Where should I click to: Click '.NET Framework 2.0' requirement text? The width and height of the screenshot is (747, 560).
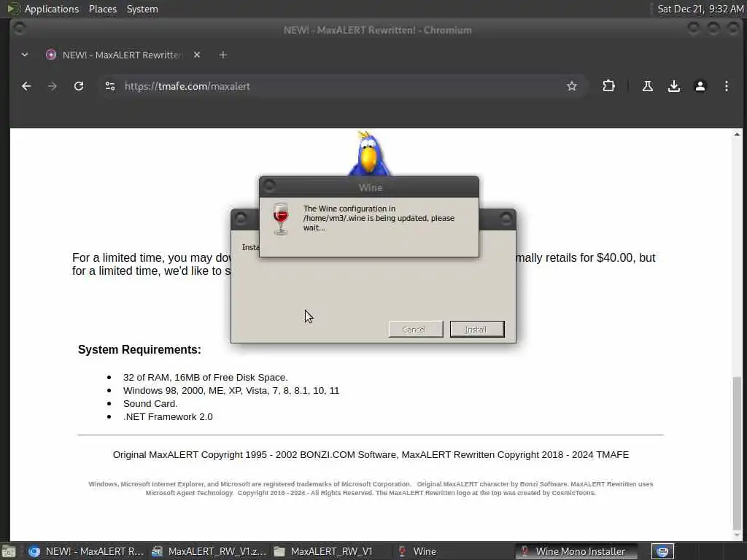[168, 416]
